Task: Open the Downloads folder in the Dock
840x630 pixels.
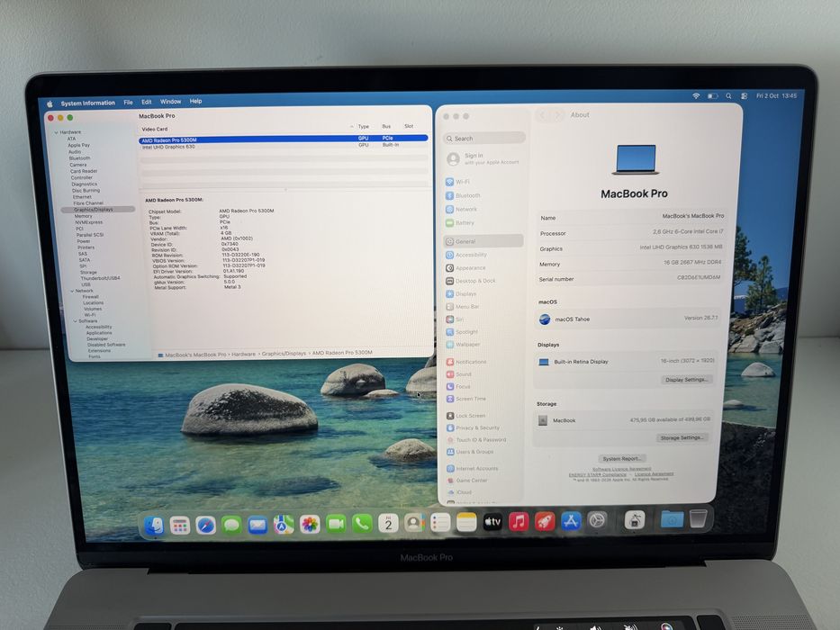Action: (672, 519)
